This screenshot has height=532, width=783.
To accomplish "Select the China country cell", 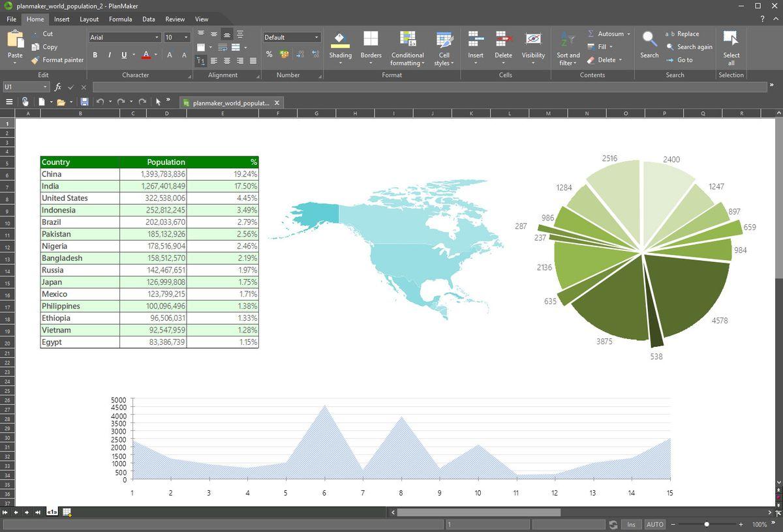I will point(80,174).
